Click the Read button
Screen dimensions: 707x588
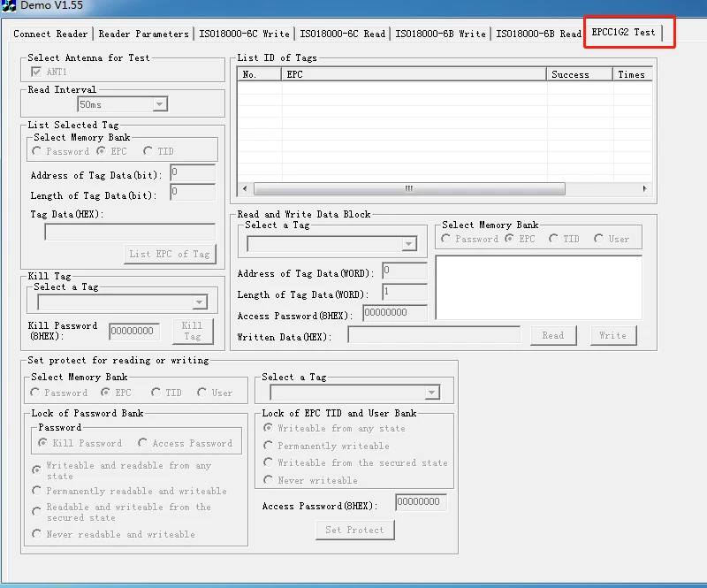tap(553, 335)
